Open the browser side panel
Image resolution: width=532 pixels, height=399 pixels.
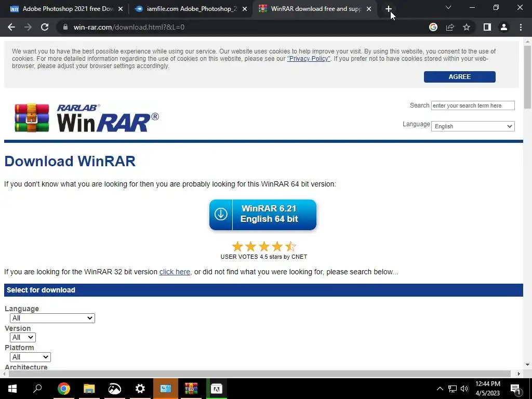click(x=487, y=27)
